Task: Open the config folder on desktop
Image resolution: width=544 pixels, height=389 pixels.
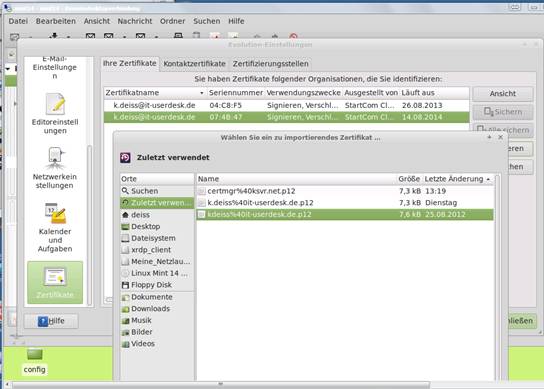Action: (34, 361)
